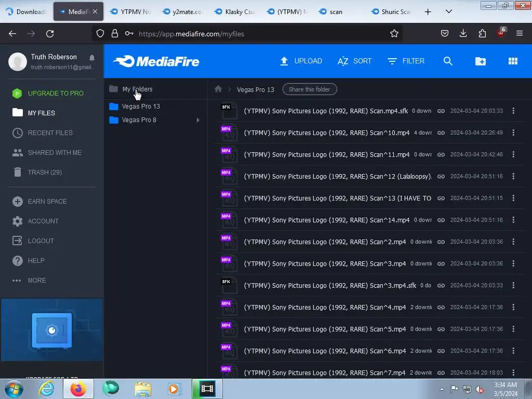Image resolution: width=532 pixels, height=399 pixels.
Task: Switch to YTPMV No browser tab
Action: pyautogui.click(x=130, y=11)
